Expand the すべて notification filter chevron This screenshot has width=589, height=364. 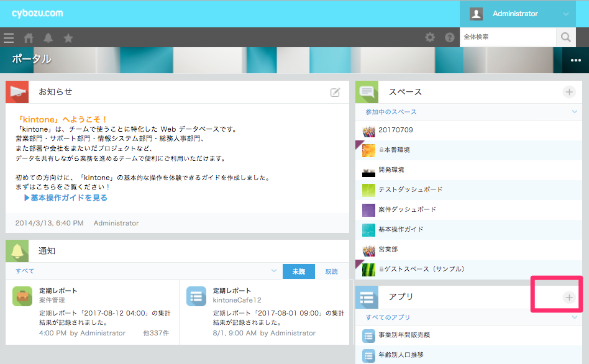(274, 270)
